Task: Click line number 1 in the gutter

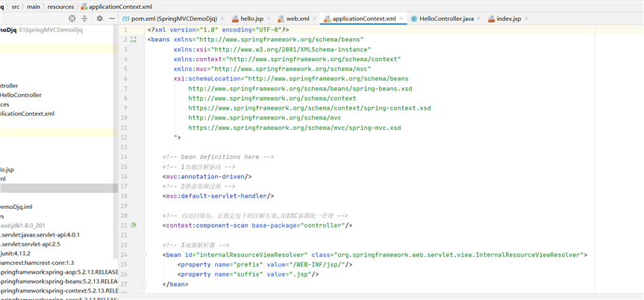Action: pyautogui.click(x=125, y=30)
